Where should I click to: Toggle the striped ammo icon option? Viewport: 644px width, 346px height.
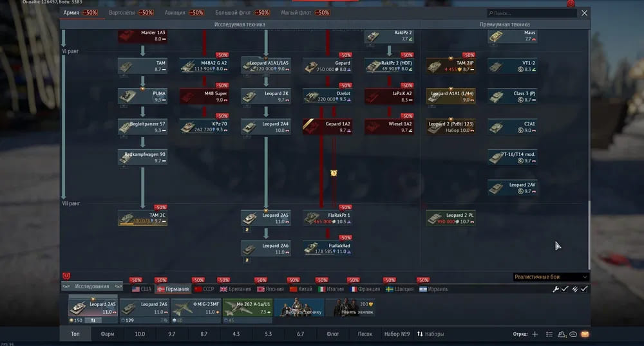[x=574, y=289]
